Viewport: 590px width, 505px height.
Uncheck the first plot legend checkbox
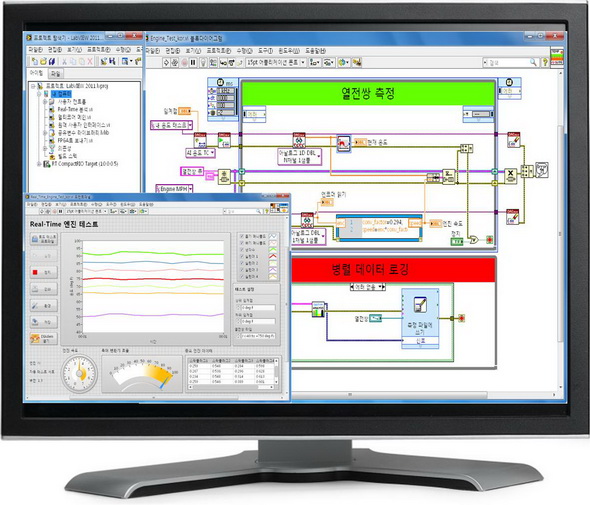pyautogui.click(x=242, y=236)
